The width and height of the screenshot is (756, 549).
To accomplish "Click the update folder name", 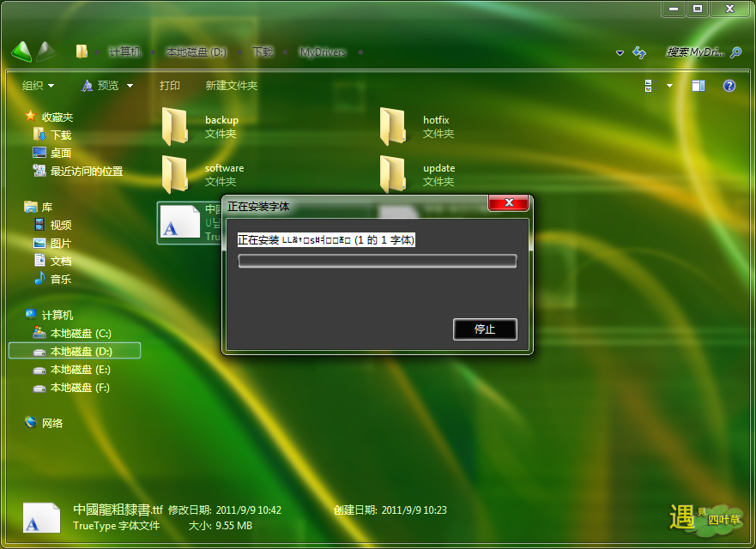I will pos(438,168).
